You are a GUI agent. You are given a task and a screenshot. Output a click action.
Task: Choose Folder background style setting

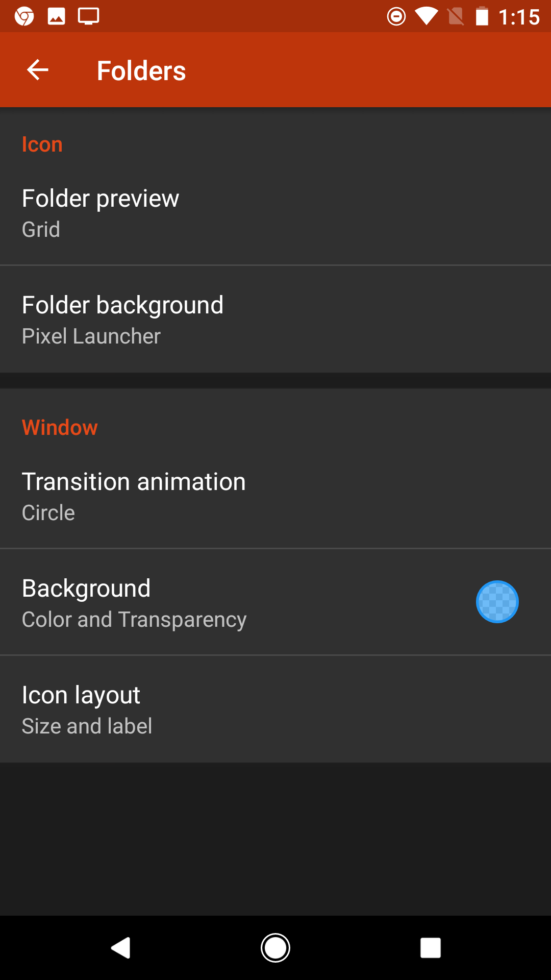pos(275,320)
